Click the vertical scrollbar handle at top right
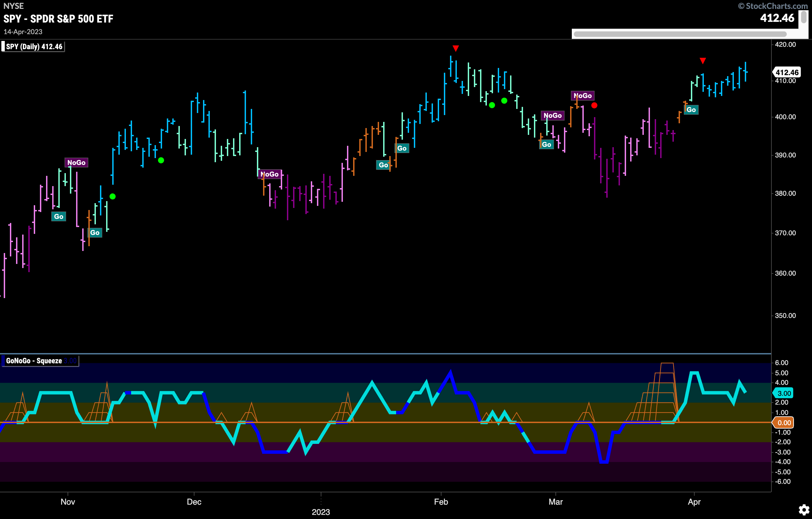 pyautogui.click(x=804, y=17)
